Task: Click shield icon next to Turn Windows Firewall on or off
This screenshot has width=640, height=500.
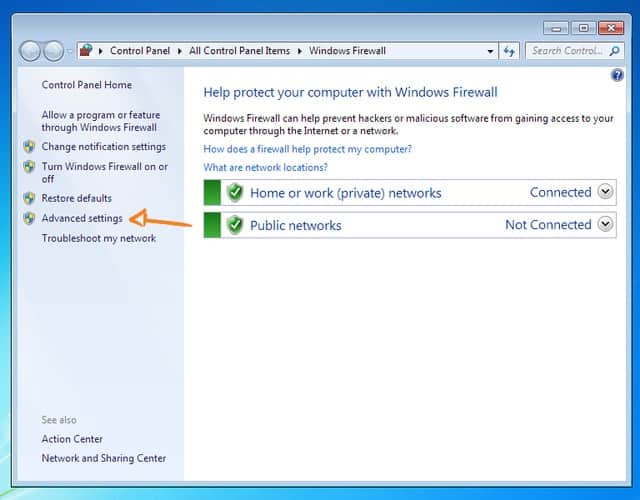Action: (x=29, y=167)
